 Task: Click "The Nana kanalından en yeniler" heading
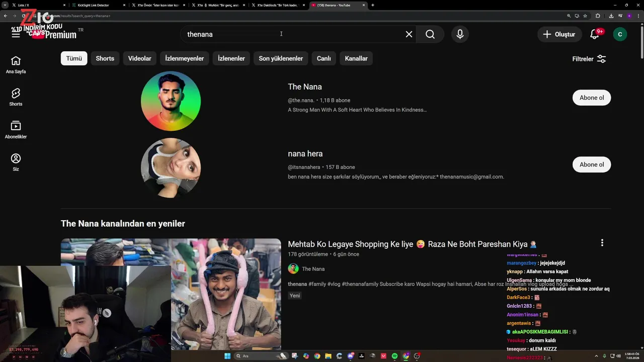point(123,224)
